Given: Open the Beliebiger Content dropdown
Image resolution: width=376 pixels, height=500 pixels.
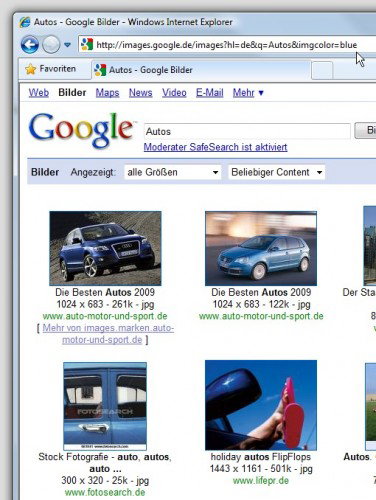Looking at the screenshot, I should pos(276,172).
